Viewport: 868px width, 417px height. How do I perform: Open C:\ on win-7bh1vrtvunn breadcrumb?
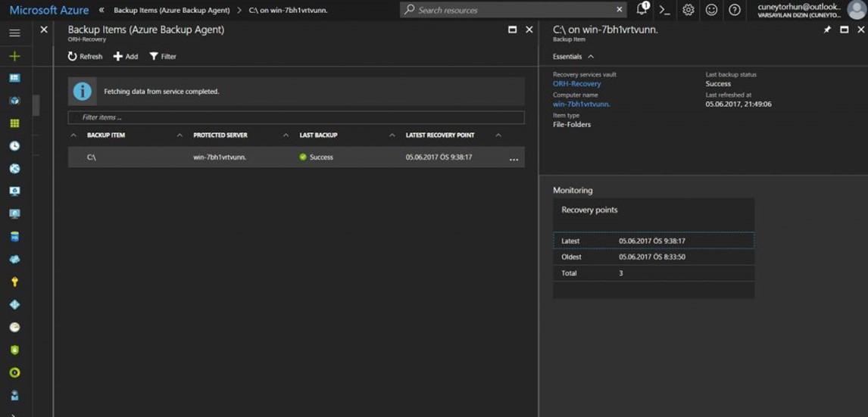point(287,10)
